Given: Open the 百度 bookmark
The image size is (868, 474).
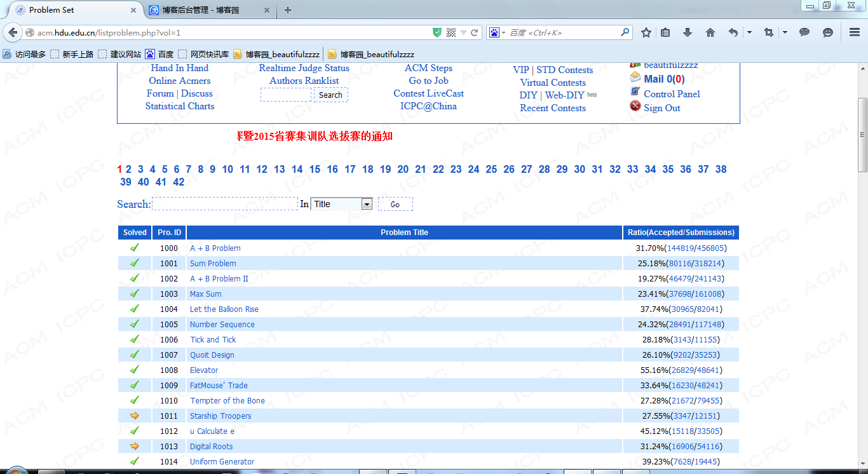Looking at the screenshot, I should pos(159,55).
